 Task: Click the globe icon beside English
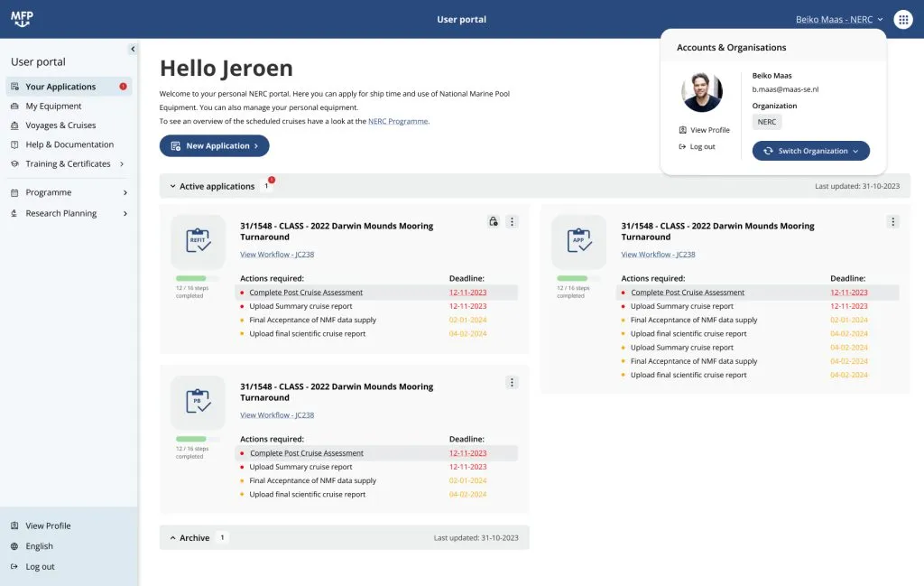coord(14,546)
